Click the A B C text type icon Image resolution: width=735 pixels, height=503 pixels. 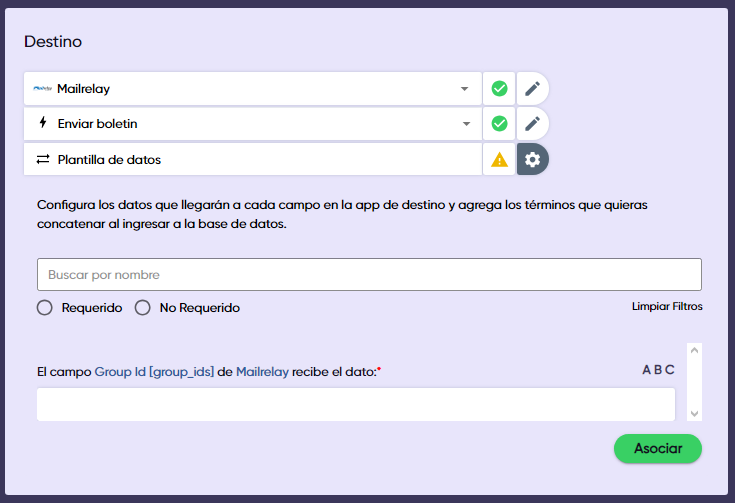[658, 370]
